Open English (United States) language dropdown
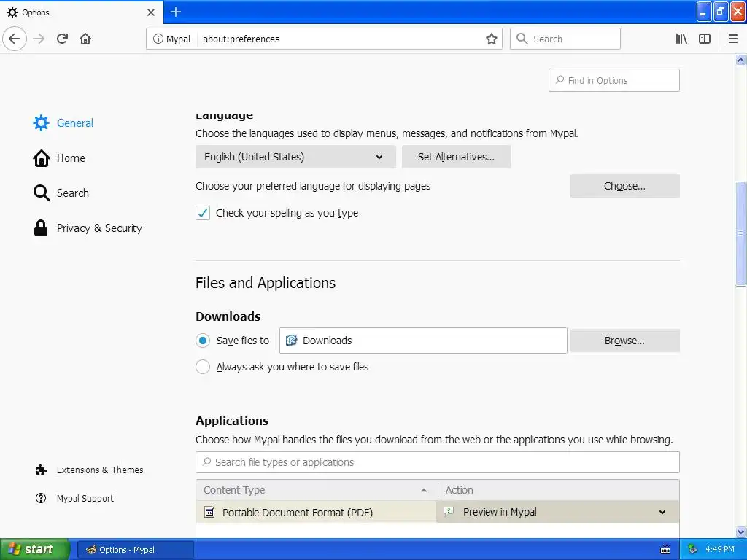Viewport: 747px width, 560px height. 295,157
